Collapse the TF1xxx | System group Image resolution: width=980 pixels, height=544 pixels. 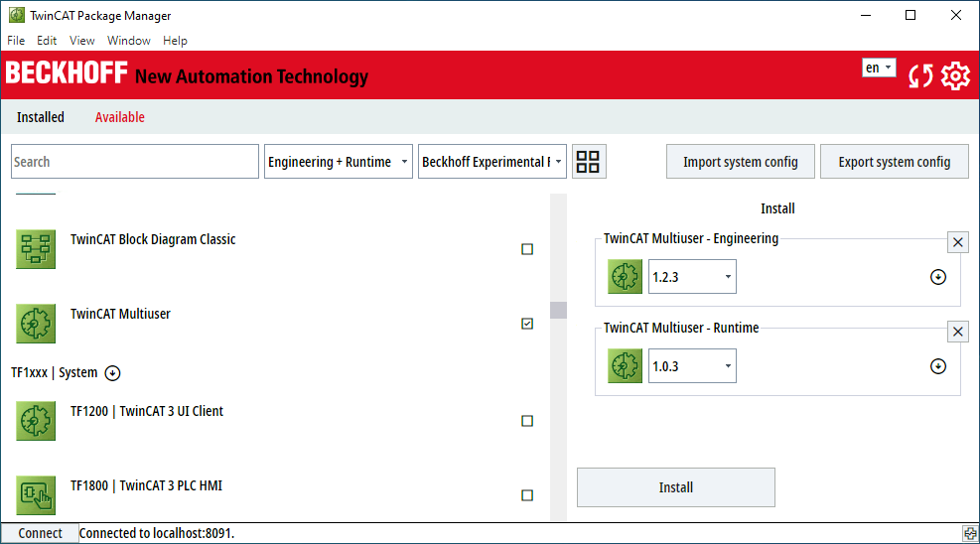pos(112,373)
